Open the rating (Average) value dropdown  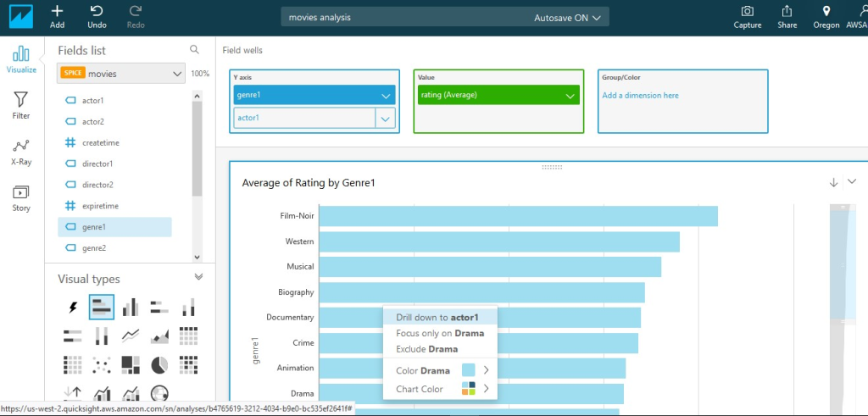pos(570,96)
